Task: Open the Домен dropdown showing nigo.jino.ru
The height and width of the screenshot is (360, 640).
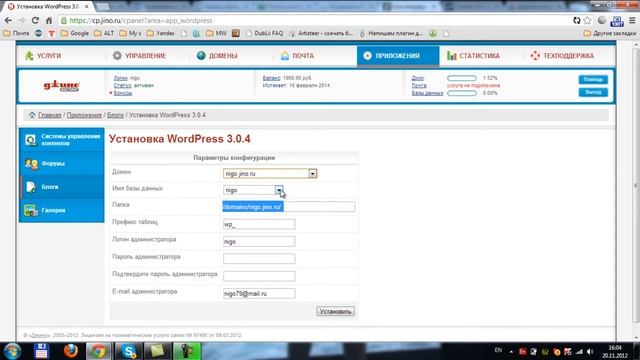Action: [270, 173]
